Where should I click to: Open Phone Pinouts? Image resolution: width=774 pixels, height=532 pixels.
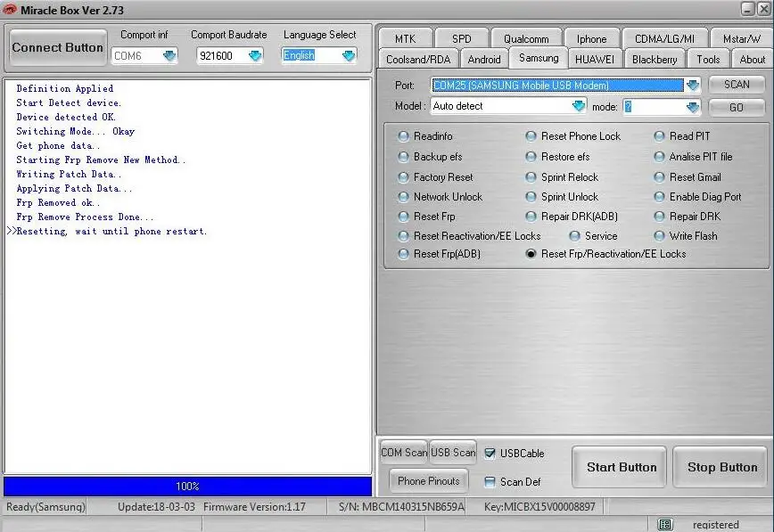428,480
